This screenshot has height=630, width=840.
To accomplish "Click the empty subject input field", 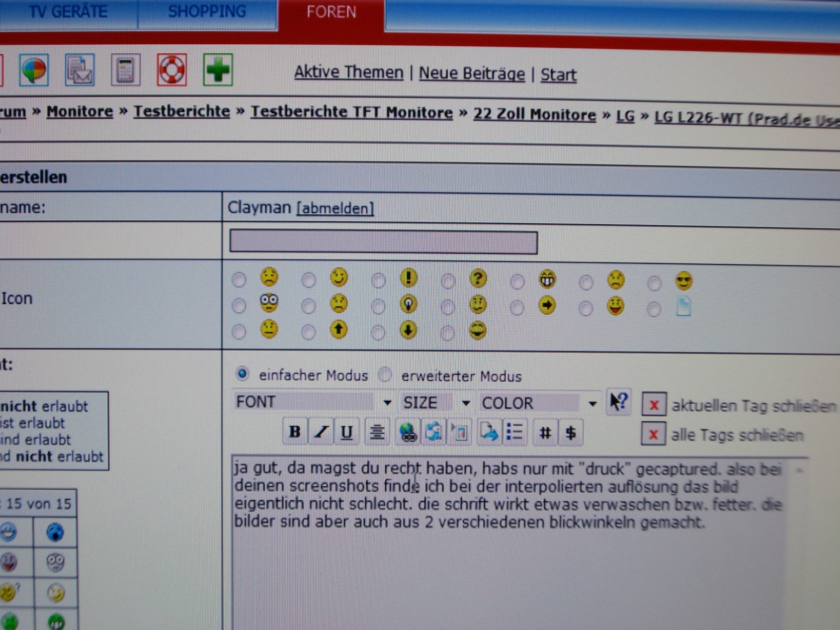I will (x=383, y=242).
